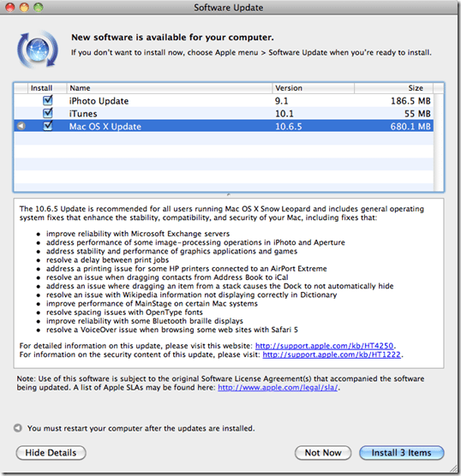This screenshot has width=461, height=476.
Task: Click the split divider handle below update list
Action: click(x=229, y=194)
